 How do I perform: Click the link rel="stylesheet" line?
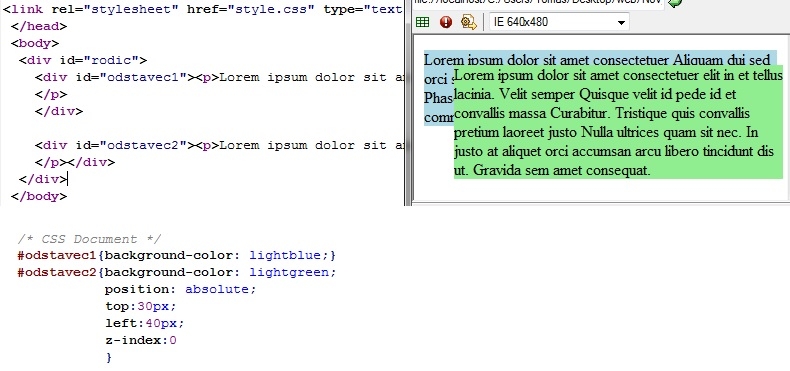point(203,9)
